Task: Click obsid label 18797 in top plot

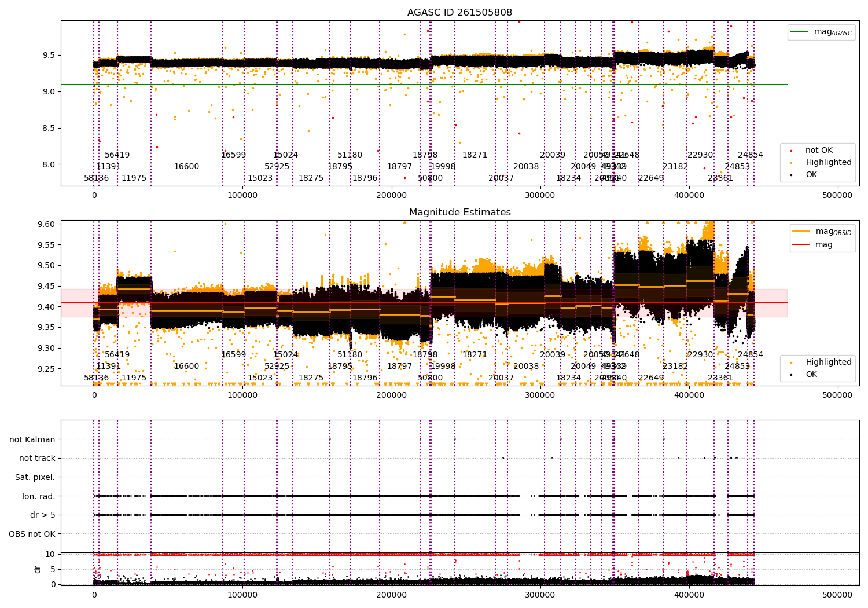Action: [x=400, y=167]
